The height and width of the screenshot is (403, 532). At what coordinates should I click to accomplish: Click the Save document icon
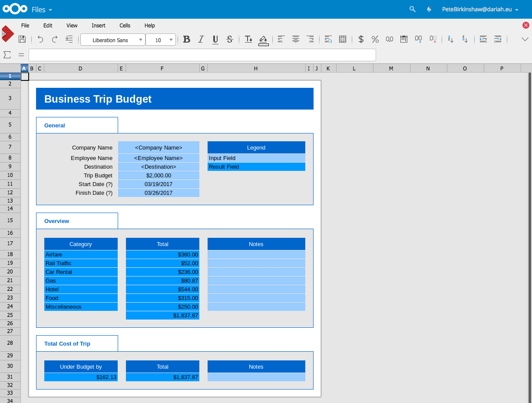point(22,40)
